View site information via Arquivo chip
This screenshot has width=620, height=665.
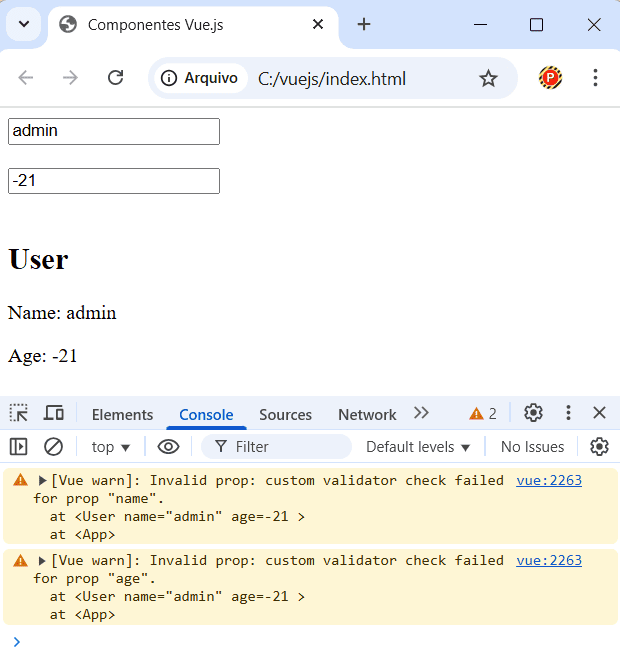200,78
